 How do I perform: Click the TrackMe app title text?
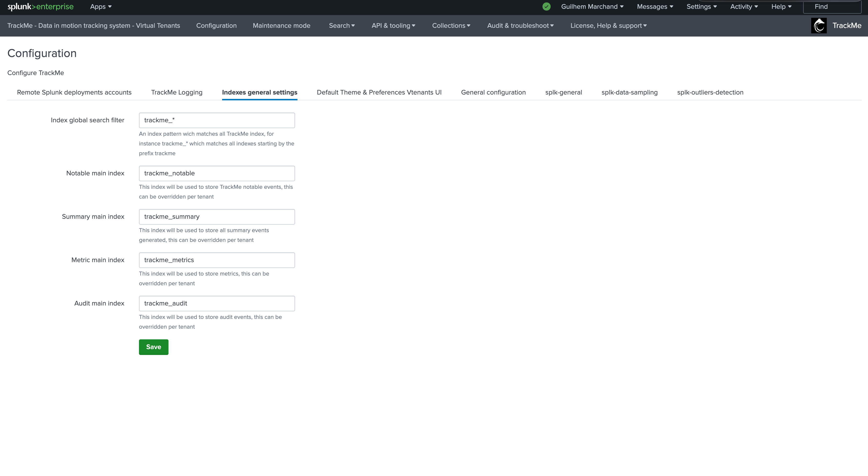point(847,26)
